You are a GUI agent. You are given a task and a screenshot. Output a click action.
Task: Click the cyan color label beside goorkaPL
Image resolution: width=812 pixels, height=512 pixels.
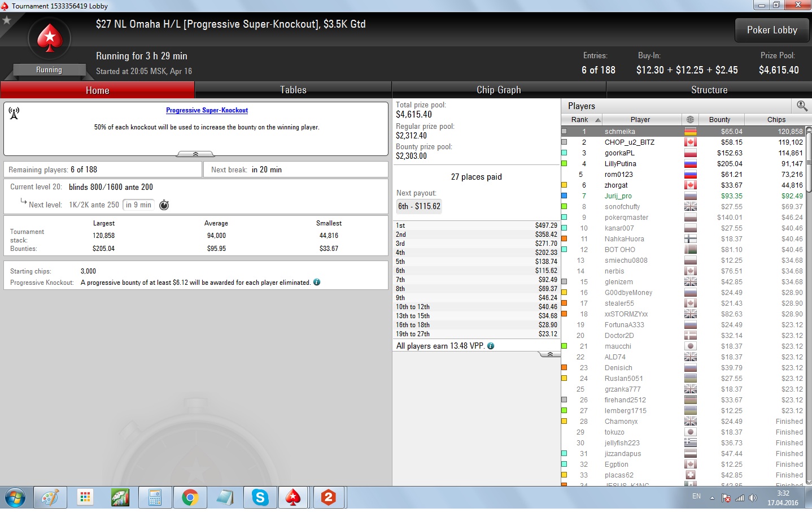(564, 153)
